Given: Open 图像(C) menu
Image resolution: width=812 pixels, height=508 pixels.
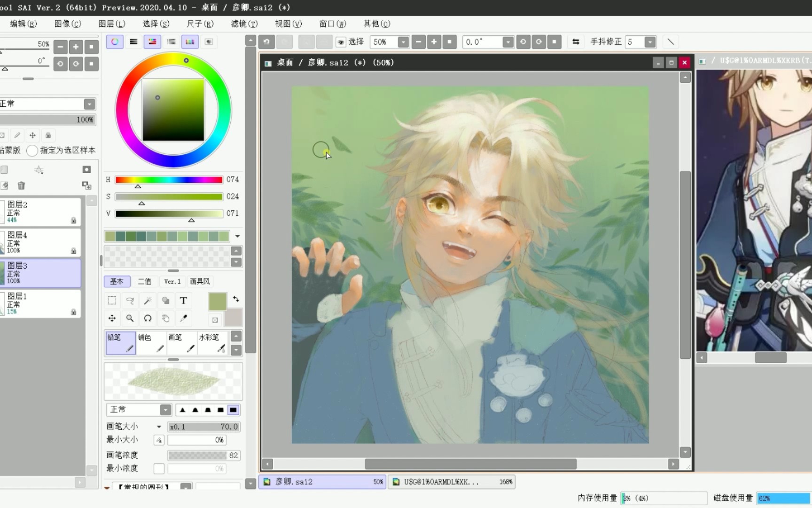Looking at the screenshot, I should 67,24.
